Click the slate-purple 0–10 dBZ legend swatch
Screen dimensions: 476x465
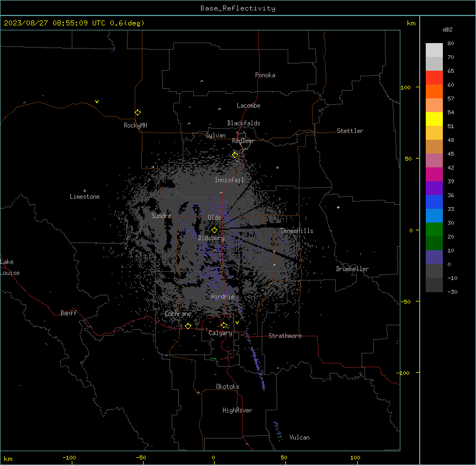pos(434,257)
